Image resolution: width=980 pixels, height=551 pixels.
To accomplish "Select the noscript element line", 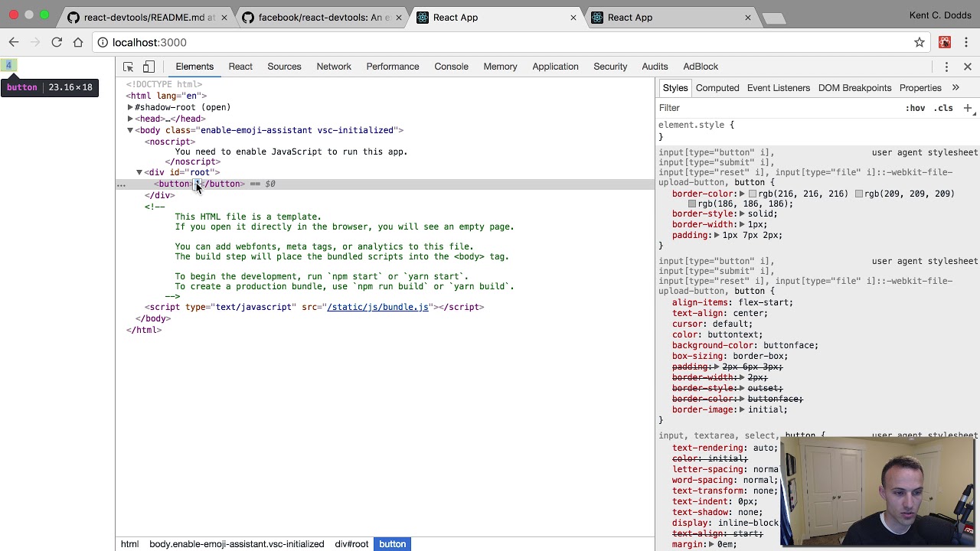I will click(170, 142).
